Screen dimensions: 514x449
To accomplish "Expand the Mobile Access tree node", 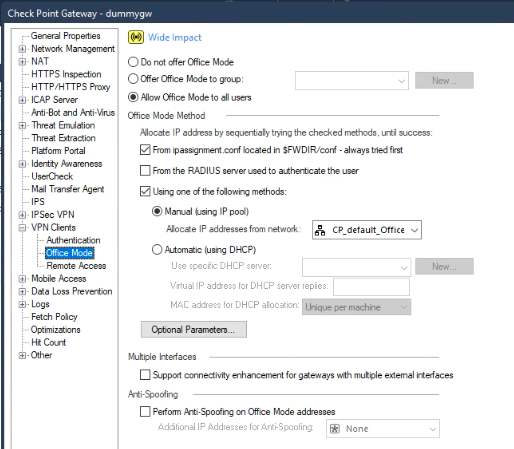I will [x=22, y=279].
